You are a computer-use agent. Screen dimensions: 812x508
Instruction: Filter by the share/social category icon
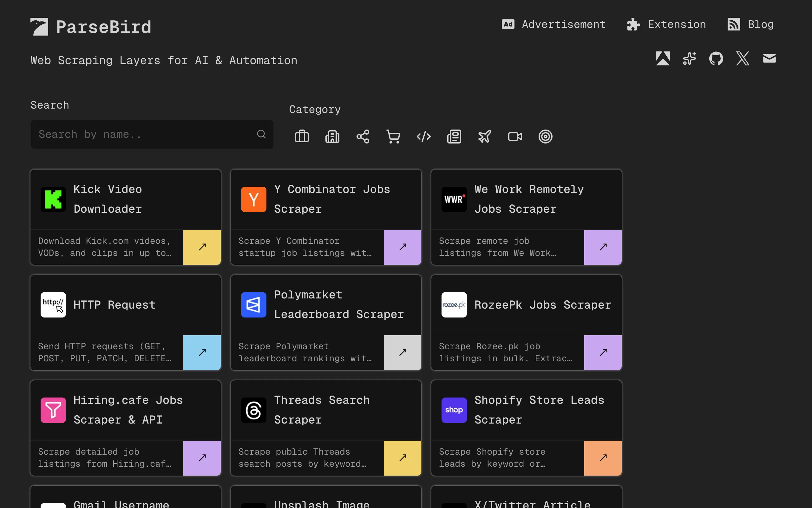click(363, 137)
